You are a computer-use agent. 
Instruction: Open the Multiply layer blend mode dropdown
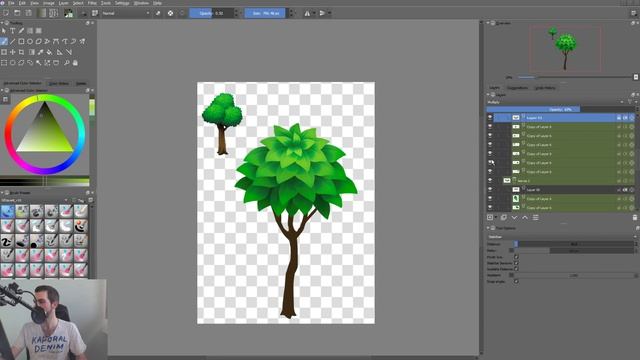click(556, 102)
